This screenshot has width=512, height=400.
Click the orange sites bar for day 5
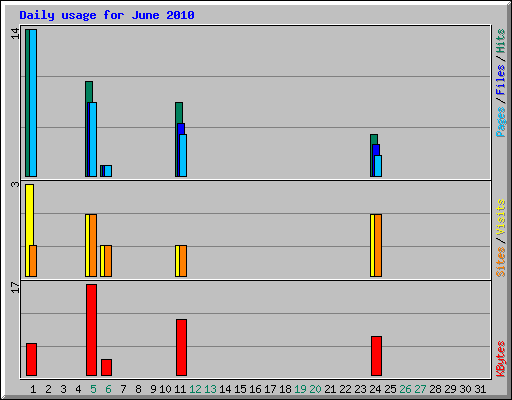click(x=93, y=245)
